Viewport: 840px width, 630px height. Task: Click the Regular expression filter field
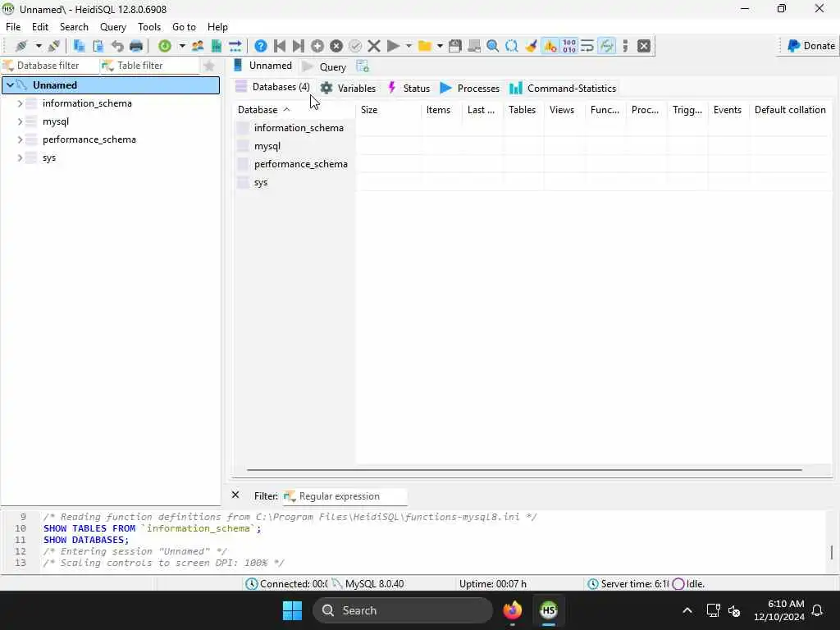point(345,496)
